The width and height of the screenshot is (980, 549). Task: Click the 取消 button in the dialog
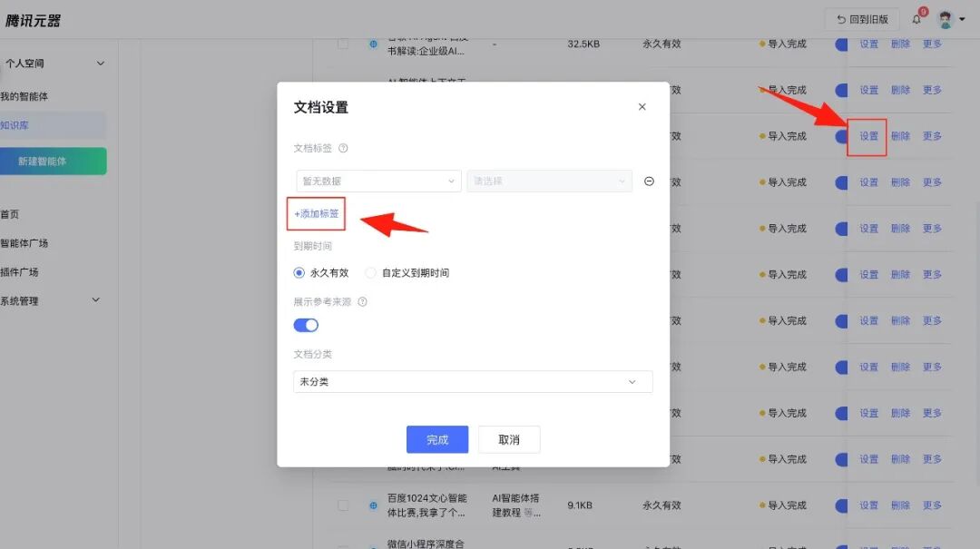[x=509, y=439]
